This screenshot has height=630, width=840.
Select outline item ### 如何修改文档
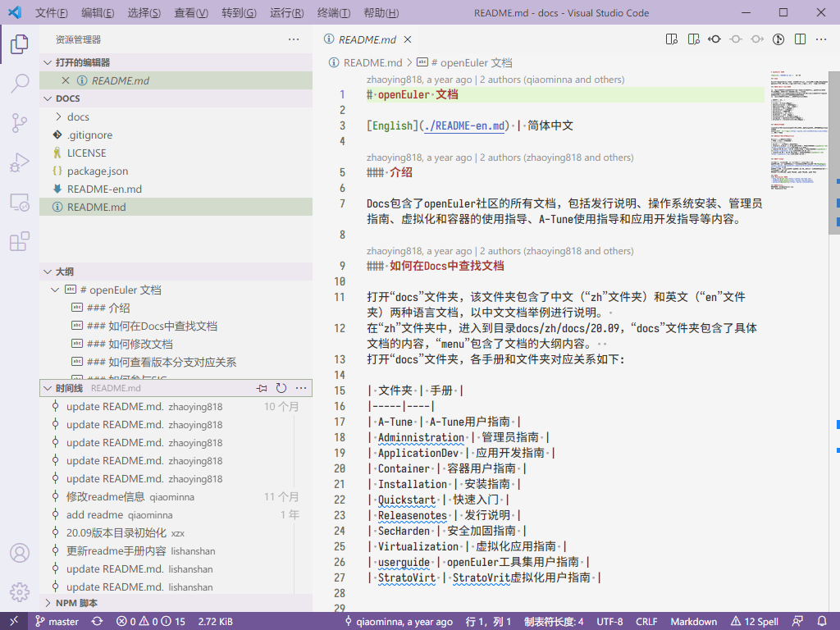pyautogui.click(x=176, y=344)
